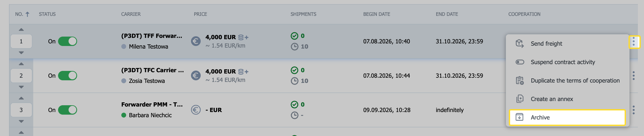Image resolution: width=644 pixels, height=136 pixels.
Task: Click the position number field of row 2
Action: point(21,76)
